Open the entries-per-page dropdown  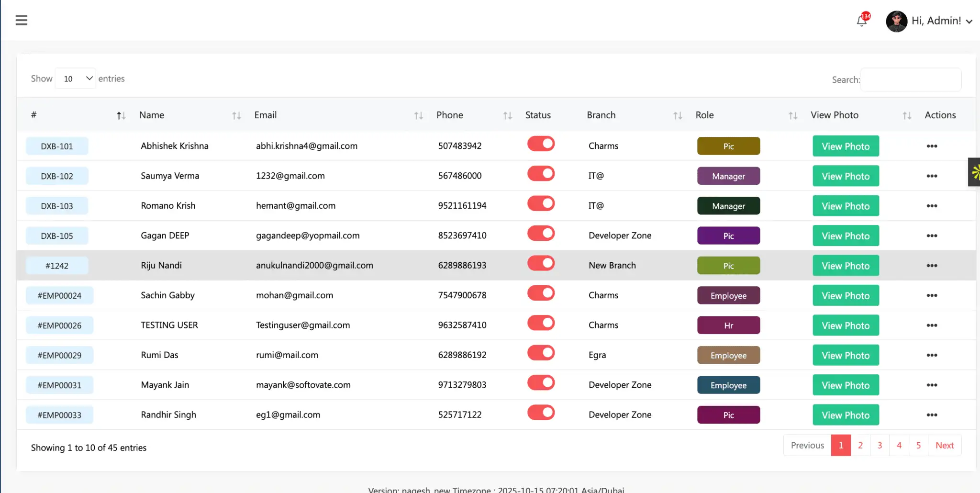76,78
